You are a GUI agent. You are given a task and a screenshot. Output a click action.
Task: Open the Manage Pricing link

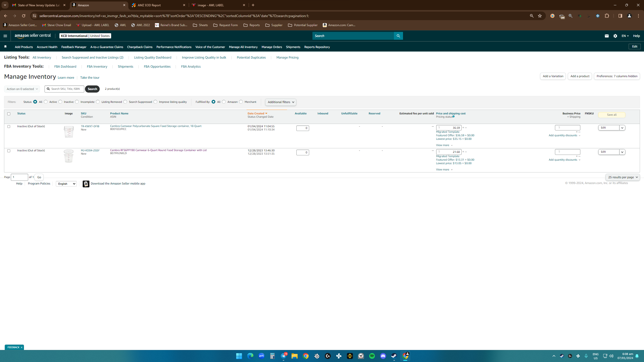(x=287, y=58)
